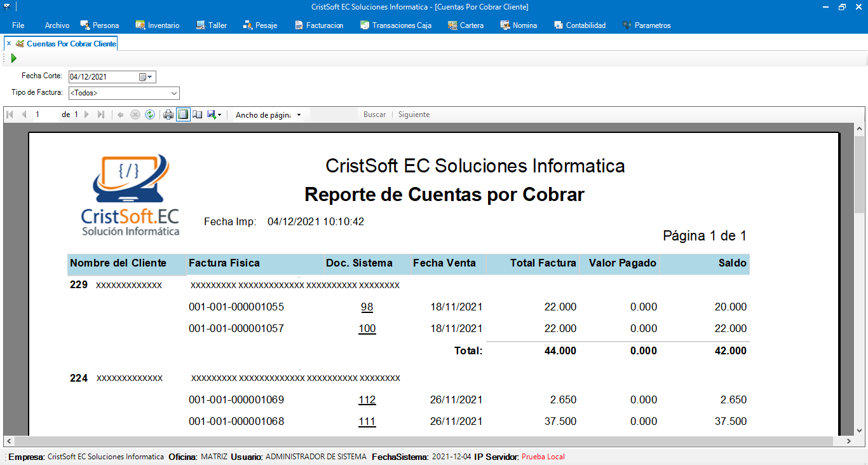Screen dimensions: 868x465
Task: Click client code 229
Action: (x=79, y=285)
